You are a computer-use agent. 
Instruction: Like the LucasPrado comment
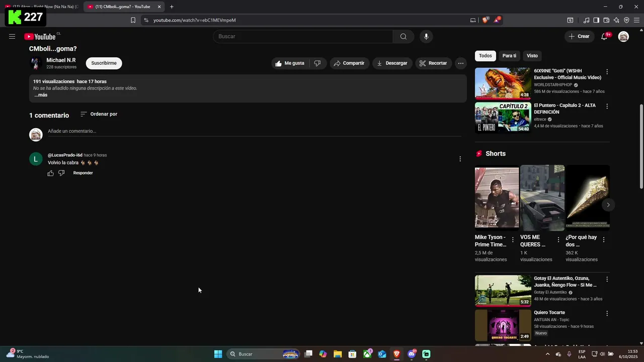(50, 173)
